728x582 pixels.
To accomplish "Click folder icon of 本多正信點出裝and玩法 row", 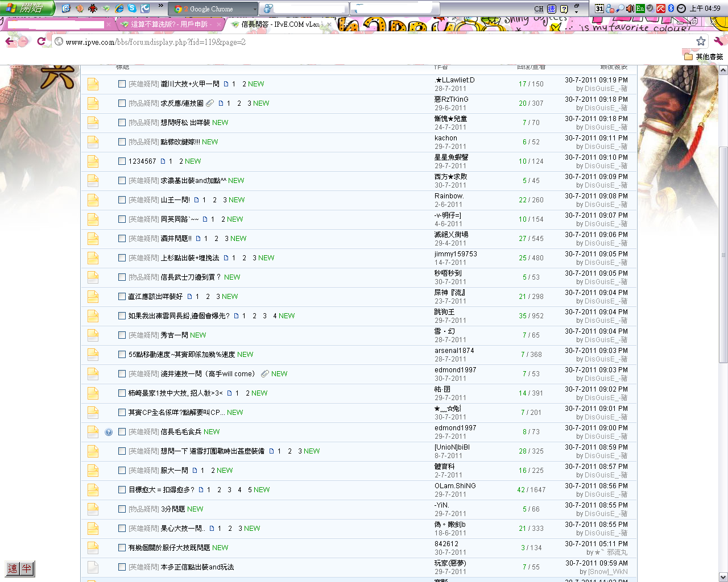I will tap(93, 567).
